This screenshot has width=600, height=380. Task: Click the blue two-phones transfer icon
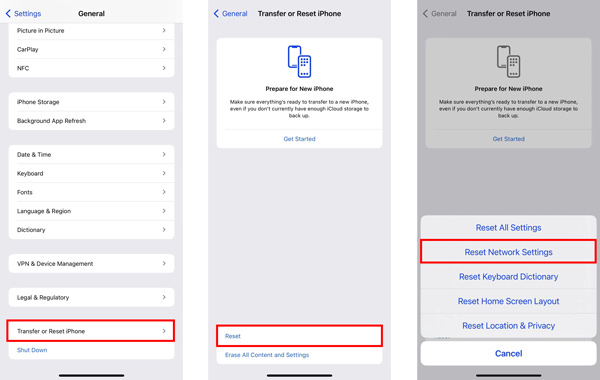tap(299, 62)
